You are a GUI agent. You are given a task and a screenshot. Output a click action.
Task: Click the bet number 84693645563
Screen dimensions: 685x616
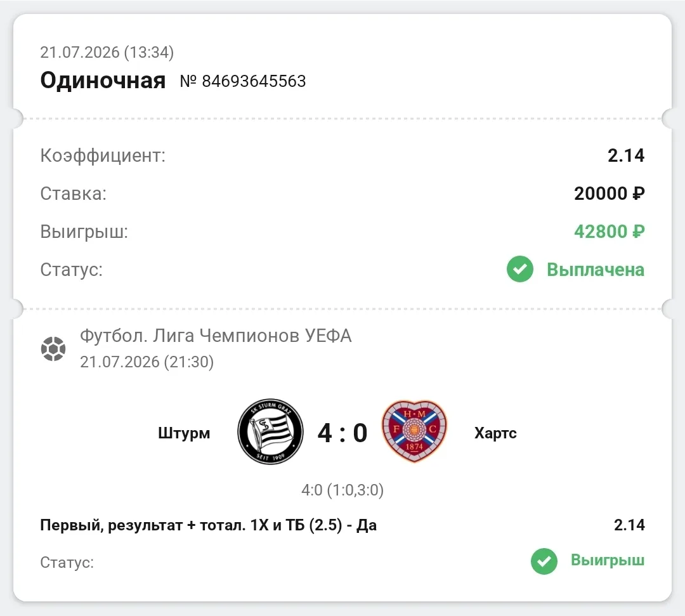pyautogui.click(x=243, y=81)
